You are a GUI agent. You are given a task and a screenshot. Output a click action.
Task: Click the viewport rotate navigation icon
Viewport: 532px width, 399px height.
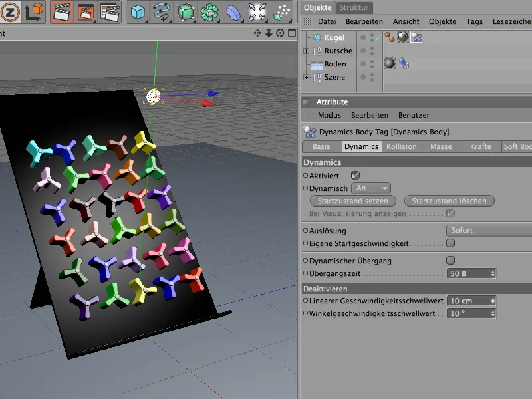pos(280,33)
